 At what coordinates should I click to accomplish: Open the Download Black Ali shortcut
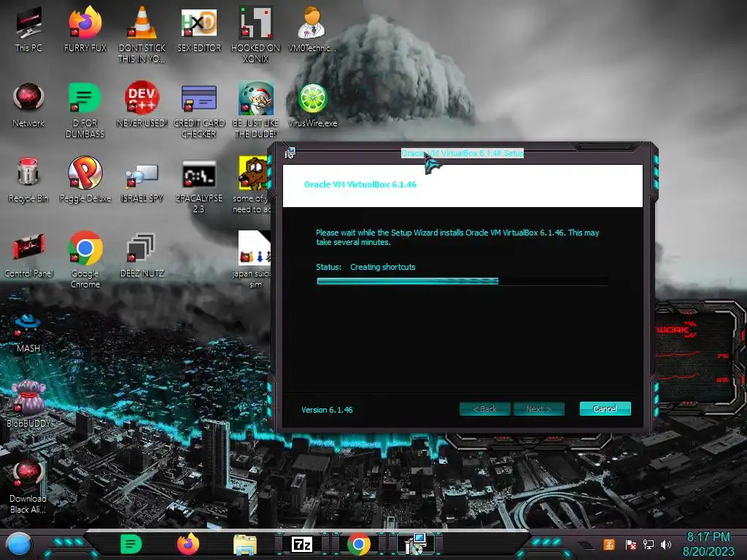pyautogui.click(x=28, y=486)
